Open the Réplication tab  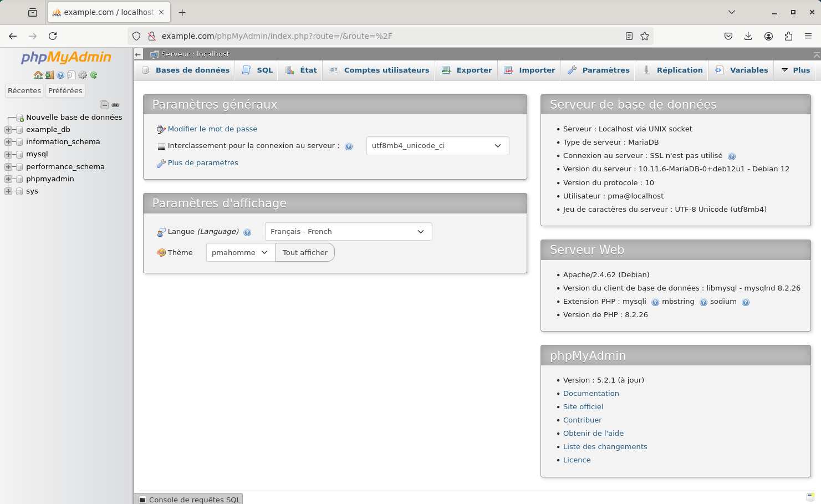coord(672,70)
